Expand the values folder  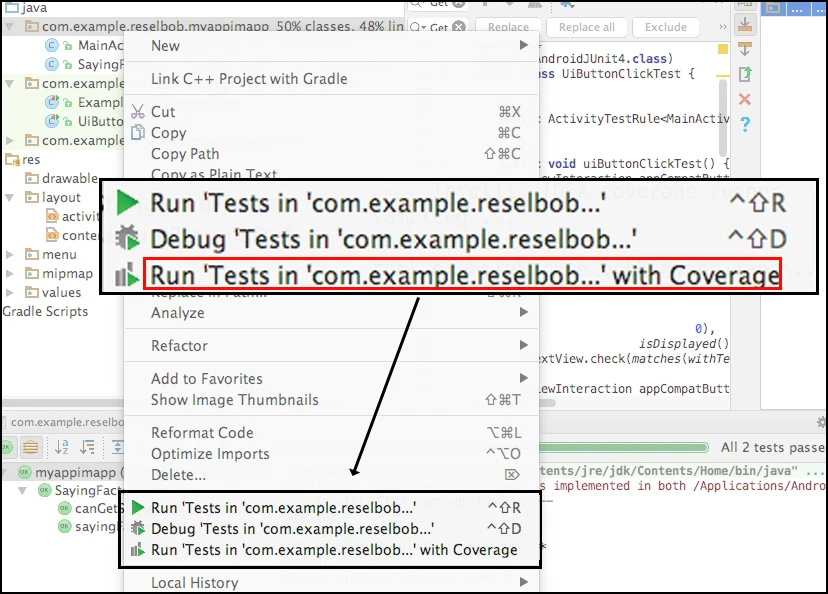coord(10,293)
